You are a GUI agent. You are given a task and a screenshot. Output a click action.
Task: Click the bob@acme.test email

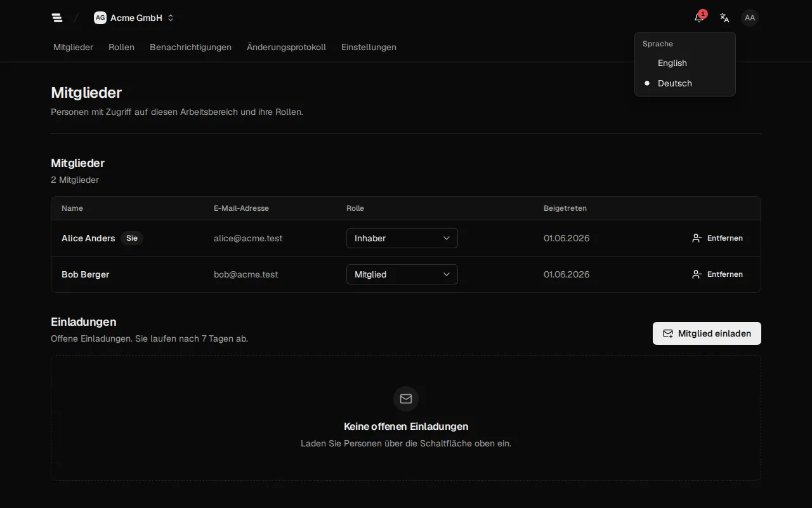(x=246, y=274)
